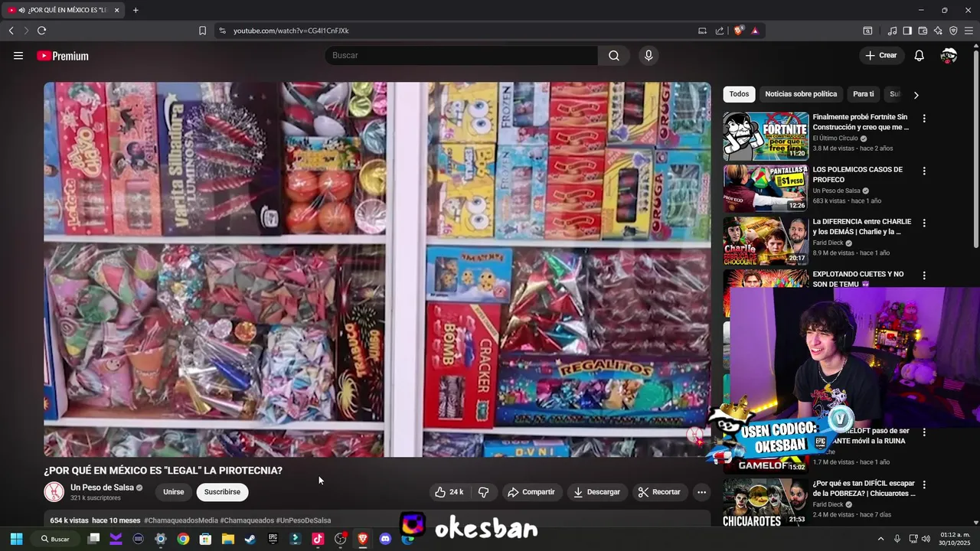The image size is (980, 551).
Task: Go back with browser back arrow
Action: [x=11, y=31]
